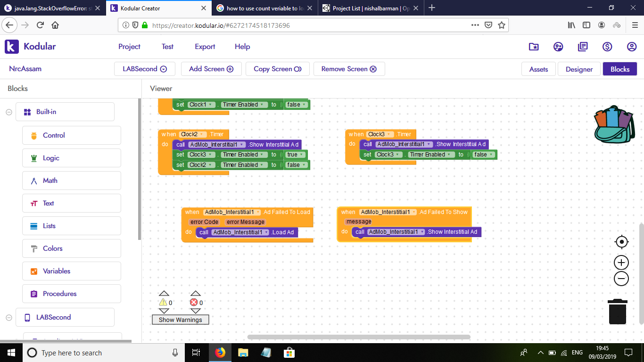Open the monetization dollar icon
Viewport: 644px width, 362px height.
coord(607,47)
